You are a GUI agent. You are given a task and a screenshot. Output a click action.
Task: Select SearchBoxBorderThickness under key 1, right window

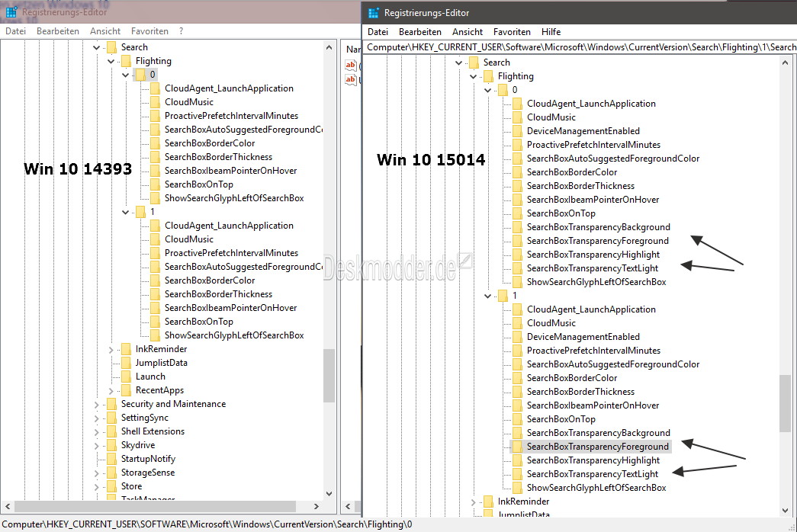click(580, 392)
